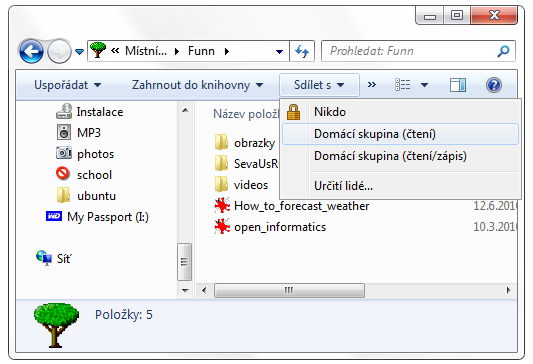Maximize the explorer window
The height and width of the screenshot is (364, 533).
pos(457,15)
